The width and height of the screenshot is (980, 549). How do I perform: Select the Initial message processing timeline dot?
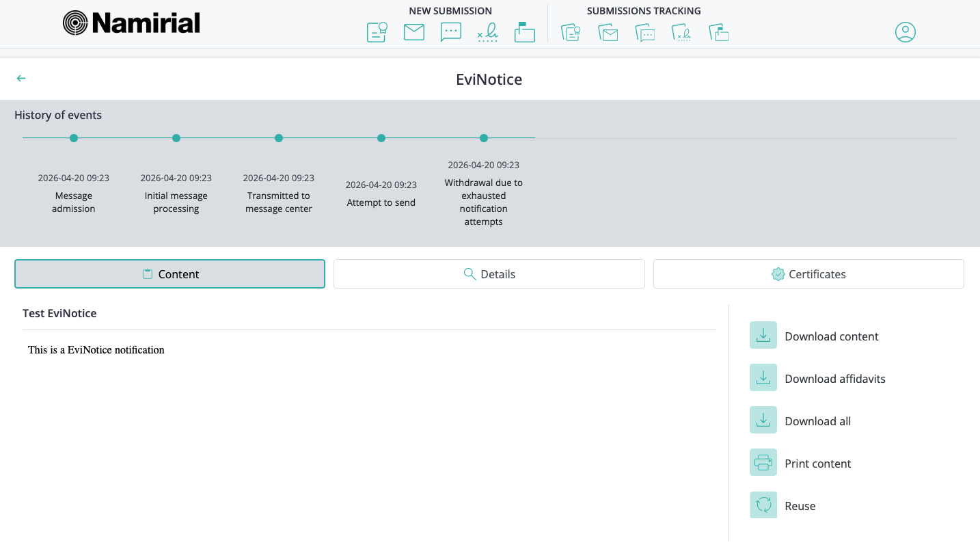pyautogui.click(x=176, y=138)
